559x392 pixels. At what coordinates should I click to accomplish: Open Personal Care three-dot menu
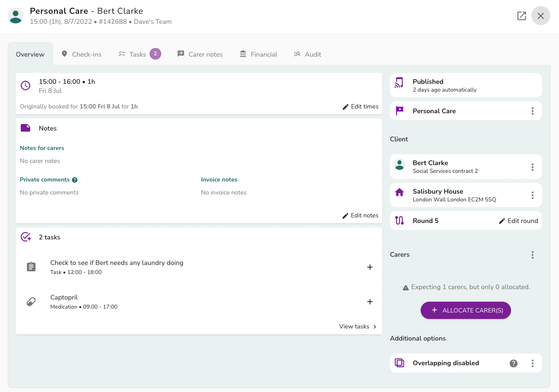point(533,111)
